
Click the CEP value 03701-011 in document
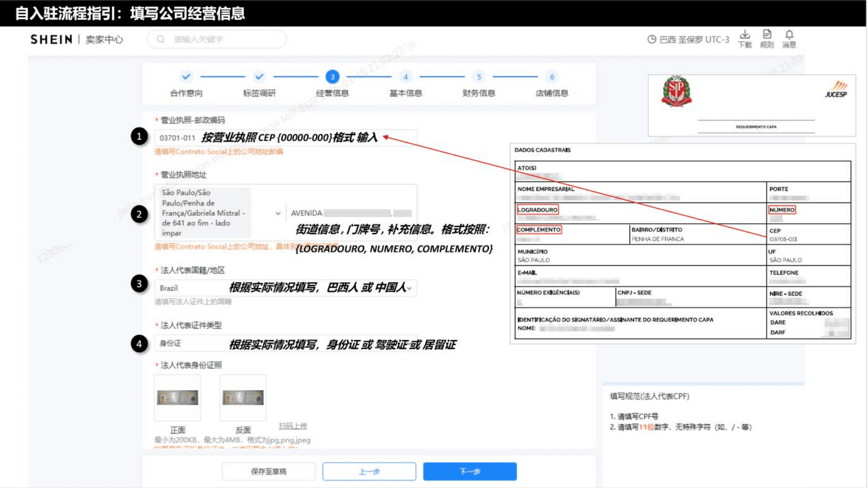(x=783, y=239)
